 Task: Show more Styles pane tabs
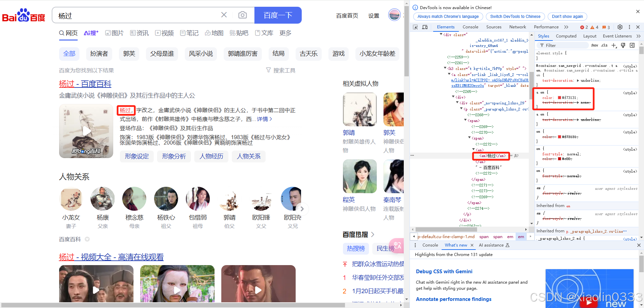click(x=638, y=36)
